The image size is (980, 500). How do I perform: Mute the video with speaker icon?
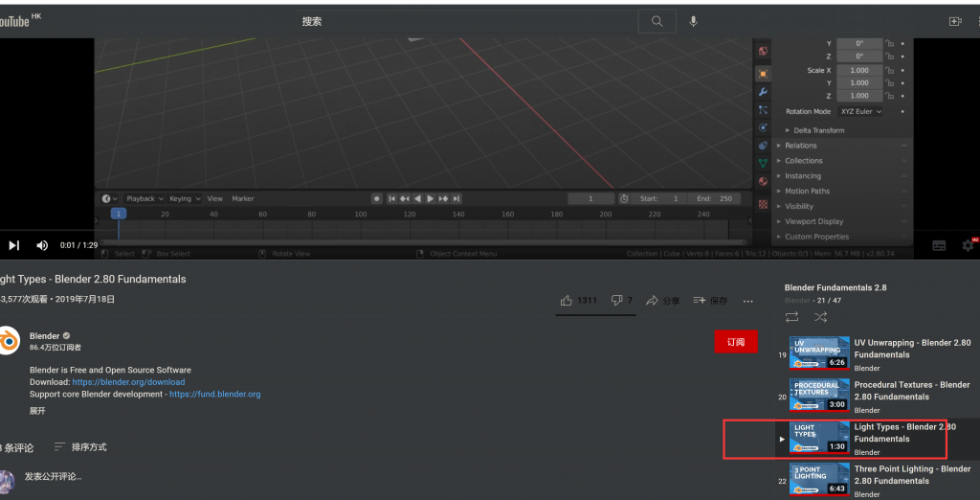coord(42,245)
